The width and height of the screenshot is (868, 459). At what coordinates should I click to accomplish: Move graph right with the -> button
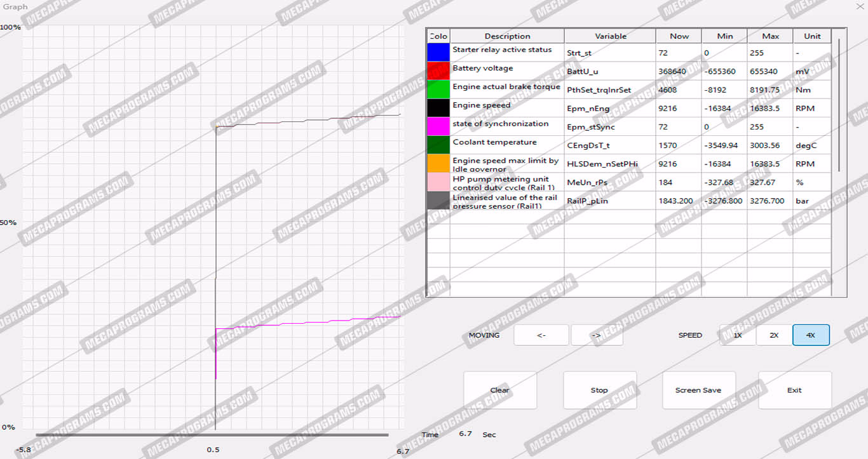(596, 335)
